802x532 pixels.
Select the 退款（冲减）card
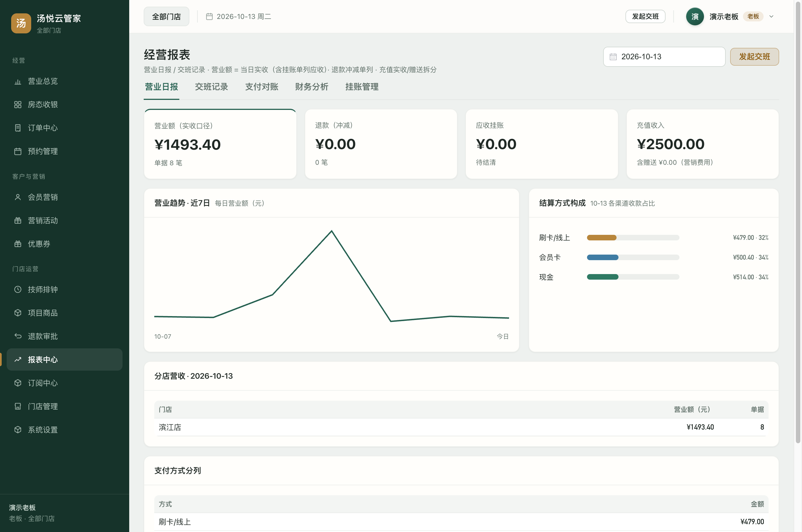[381, 144]
